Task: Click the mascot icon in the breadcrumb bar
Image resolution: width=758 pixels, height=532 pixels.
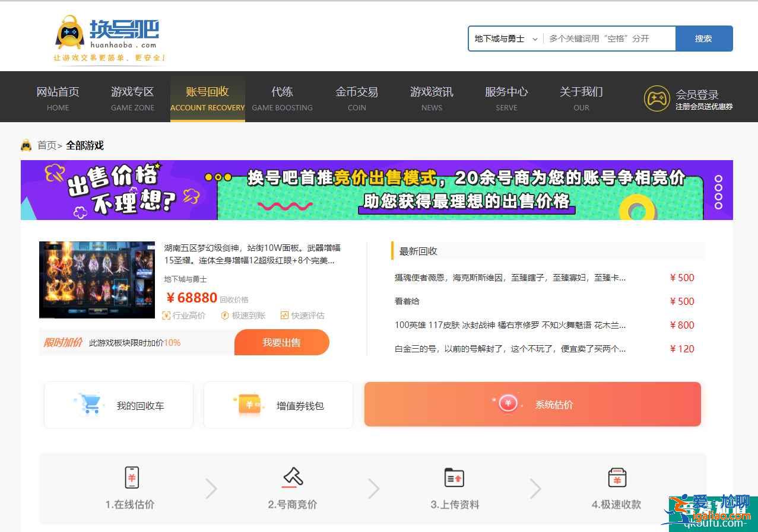Action: point(26,145)
